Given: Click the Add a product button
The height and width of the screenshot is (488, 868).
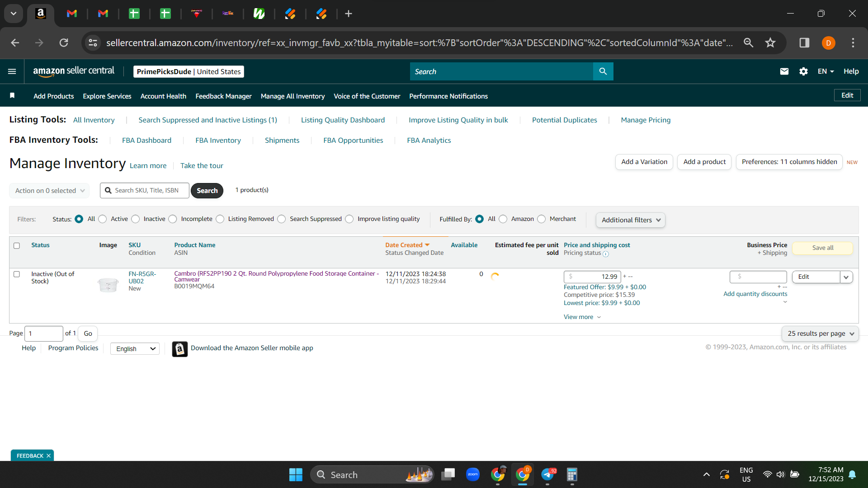Looking at the screenshot, I should tap(704, 162).
